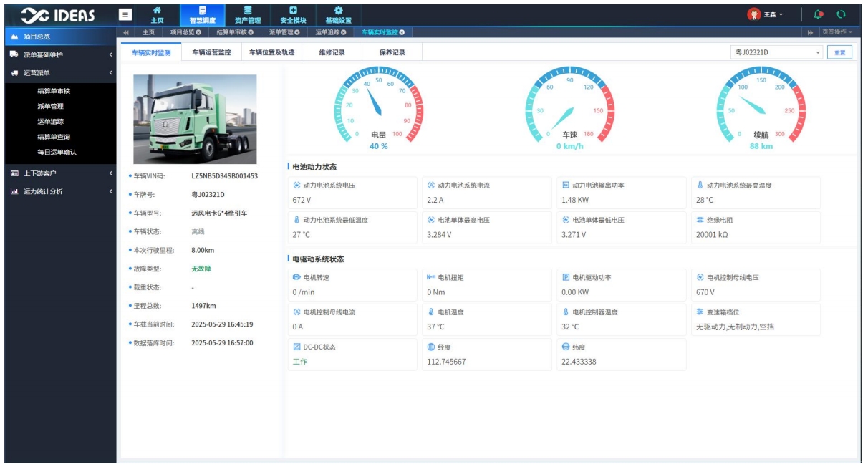Open the 资产管理 module icon
868x467 pixels.
coord(248,15)
